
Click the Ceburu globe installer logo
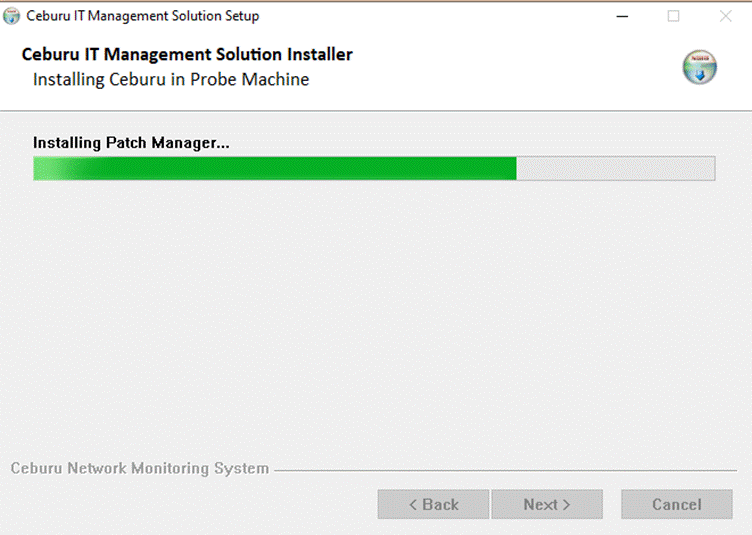click(699, 67)
